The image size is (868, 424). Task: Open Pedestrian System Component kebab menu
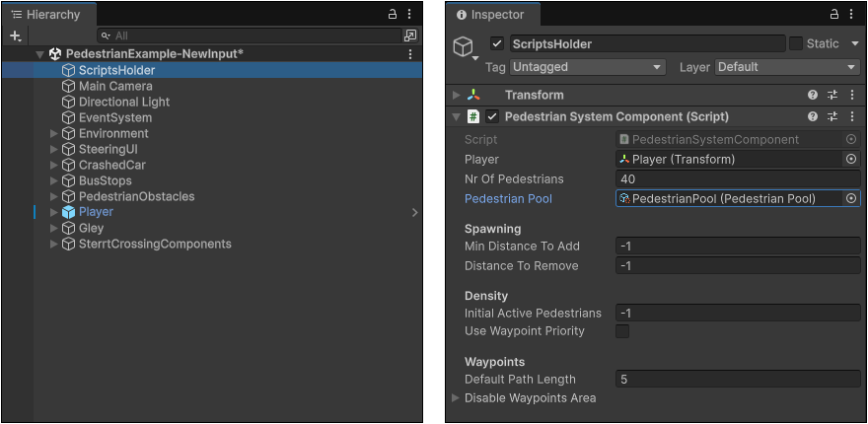852,116
